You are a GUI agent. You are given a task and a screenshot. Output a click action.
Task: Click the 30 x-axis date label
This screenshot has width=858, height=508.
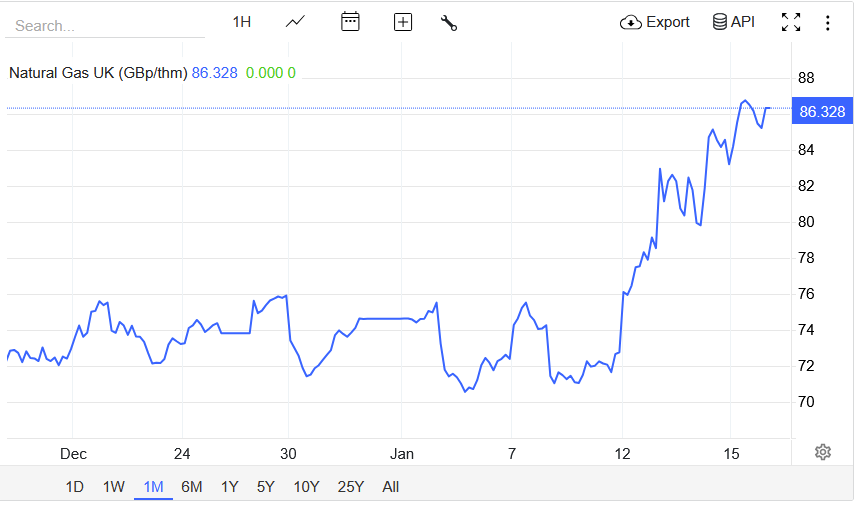pos(288,454)
